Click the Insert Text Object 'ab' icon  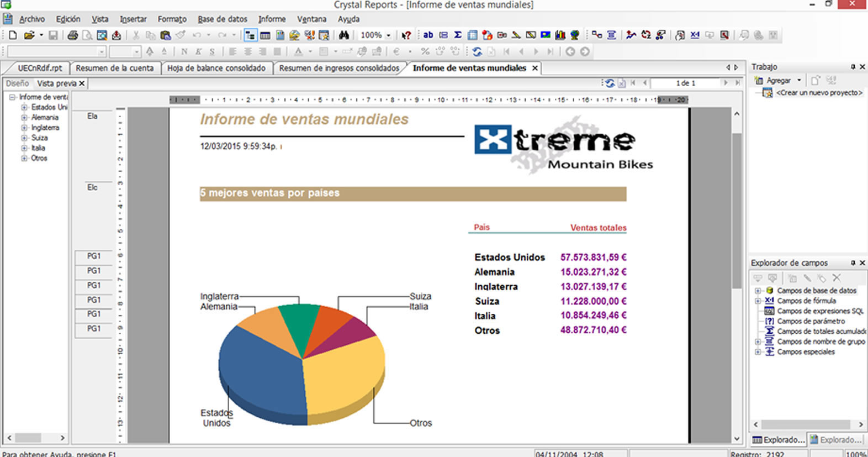tap(428, 35)
